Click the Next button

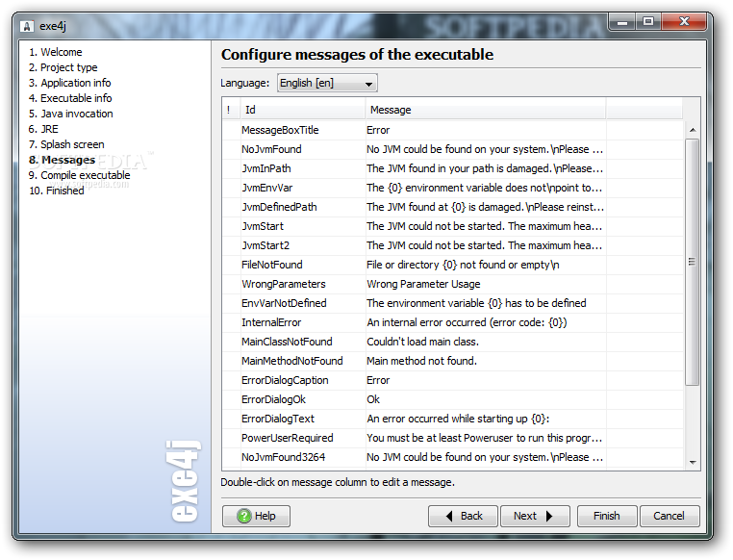[535, 516]
